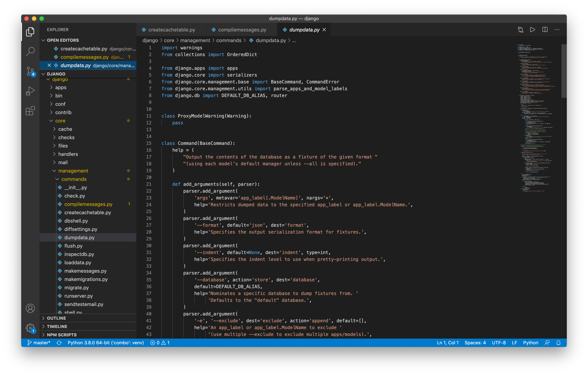Expand the cache folder
Image resolution: width=588 pixels, height=375 pixels.
tap(88, 129)
